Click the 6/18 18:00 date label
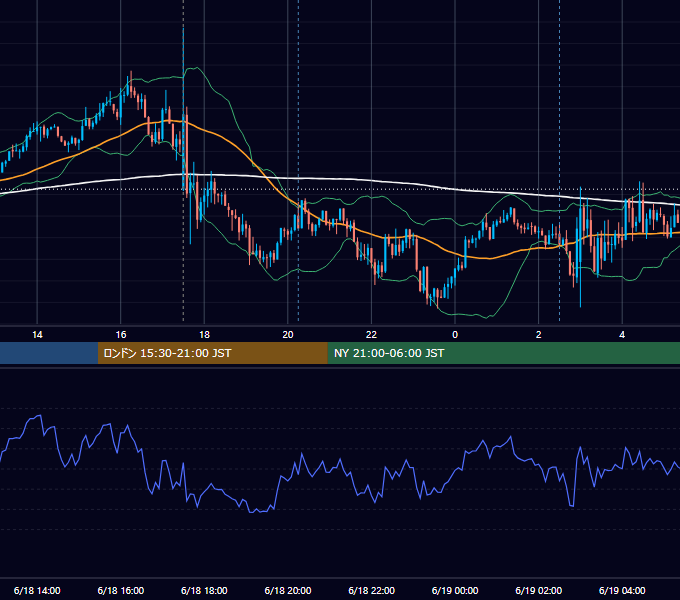The image size is (680, 600). click(204, 590)
